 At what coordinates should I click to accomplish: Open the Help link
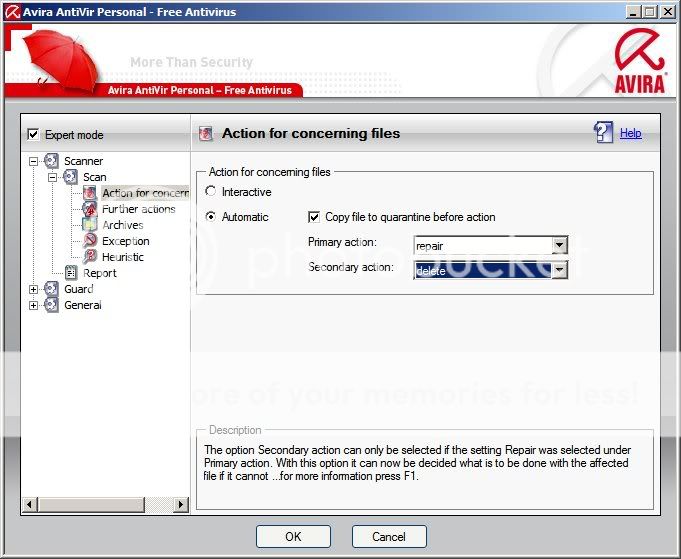point(631,133)
